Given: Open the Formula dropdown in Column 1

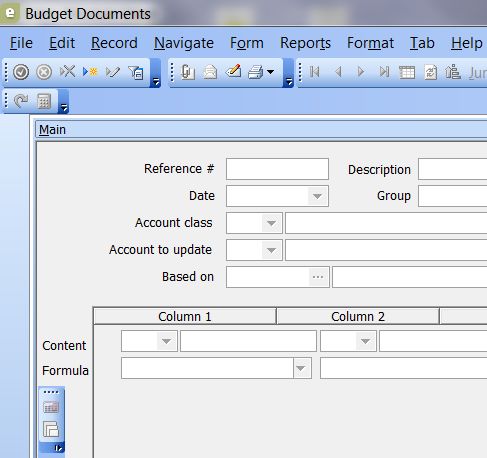Looking at the screenshot, I should [x=301, y=368].
